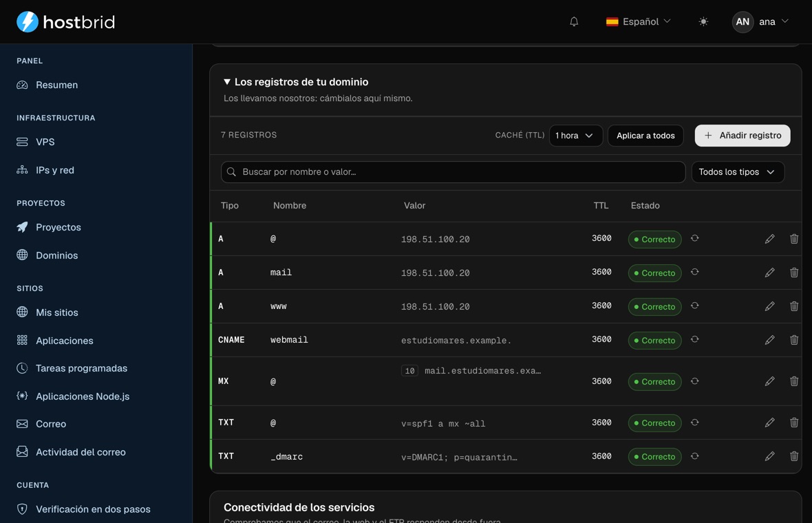Recheck the MX record status
This screenshot has height=523, width=812.
(x=695, y=381)
